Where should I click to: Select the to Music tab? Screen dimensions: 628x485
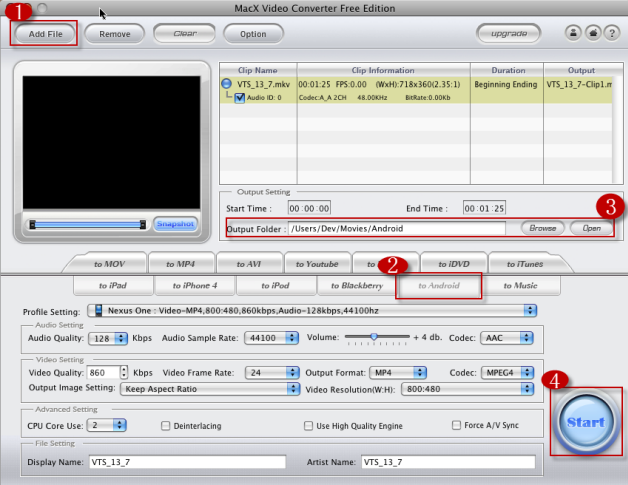pos(520,286)
